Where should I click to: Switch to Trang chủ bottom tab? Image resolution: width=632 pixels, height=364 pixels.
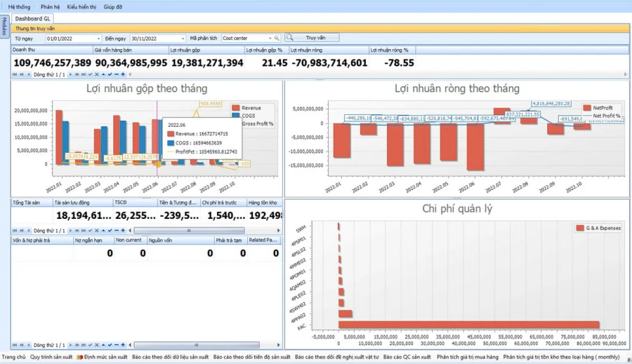pyautogui.click(x=14, y=357)
